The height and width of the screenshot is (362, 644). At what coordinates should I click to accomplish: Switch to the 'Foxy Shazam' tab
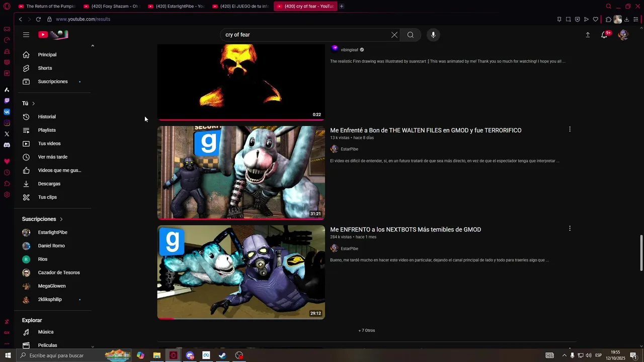(111, 6)
